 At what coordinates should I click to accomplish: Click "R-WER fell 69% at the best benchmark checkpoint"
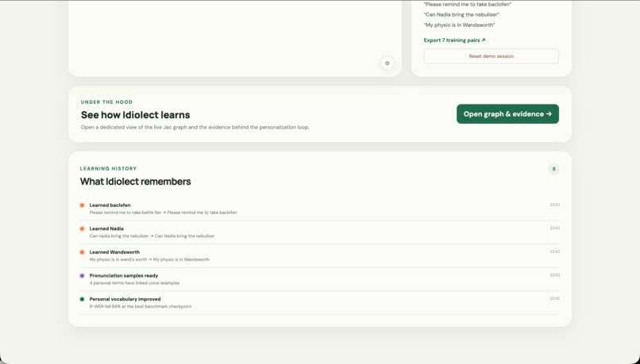(141, 307)
